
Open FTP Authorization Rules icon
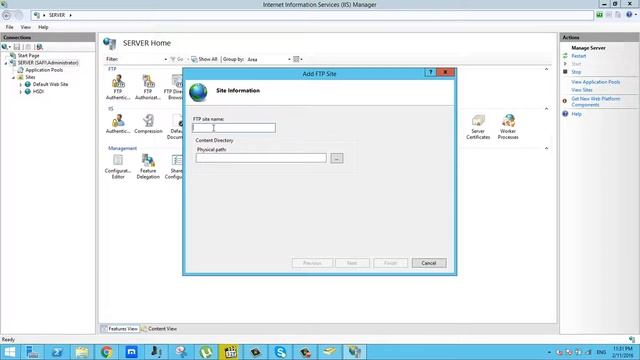pyautogui.click(x=148, y=87)
